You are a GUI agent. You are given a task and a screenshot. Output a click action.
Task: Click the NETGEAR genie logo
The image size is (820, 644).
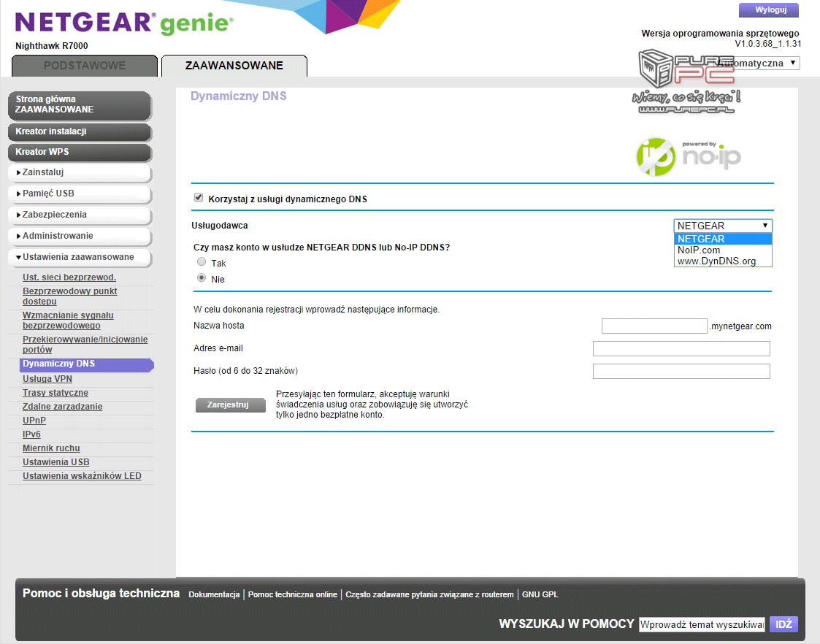click(x=124, y=23)
